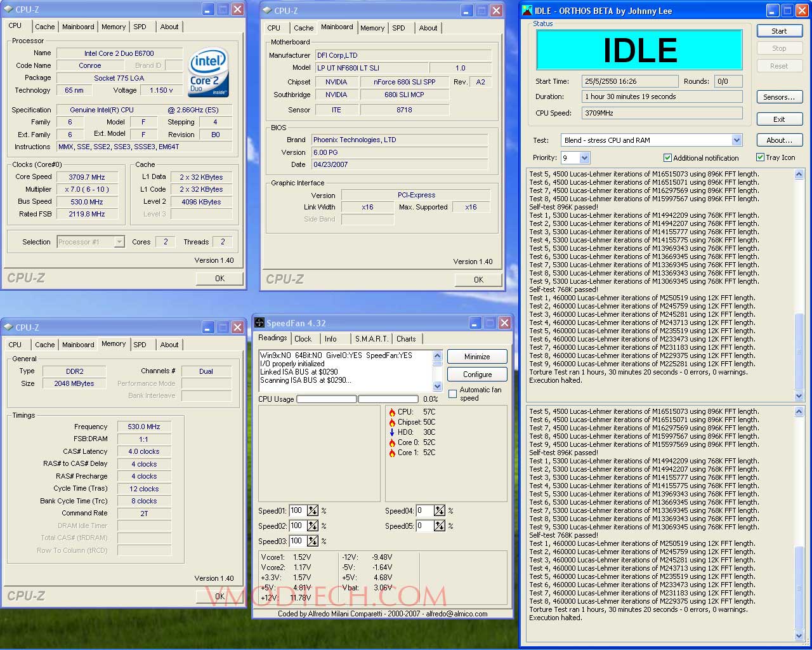Open SpeedFan Configure dialog
The image size is (812, 650).
[x=477, y=375]
